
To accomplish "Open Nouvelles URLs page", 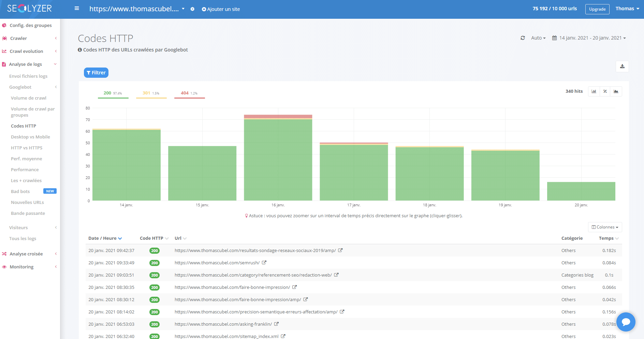I will coord(27,202).
